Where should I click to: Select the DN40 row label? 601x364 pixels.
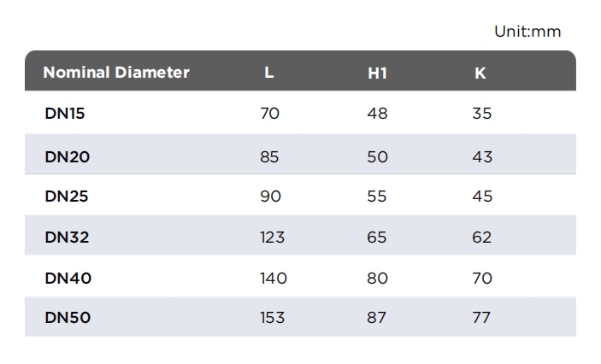coord(68,279)
